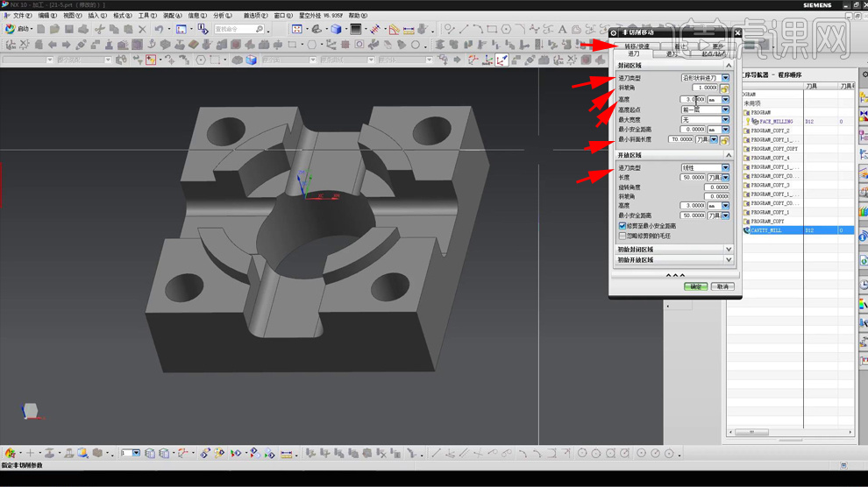The width and height of the screenshot is (868, 487).
Task: Open the 帮助 menu
Action: tap(358, 16)
